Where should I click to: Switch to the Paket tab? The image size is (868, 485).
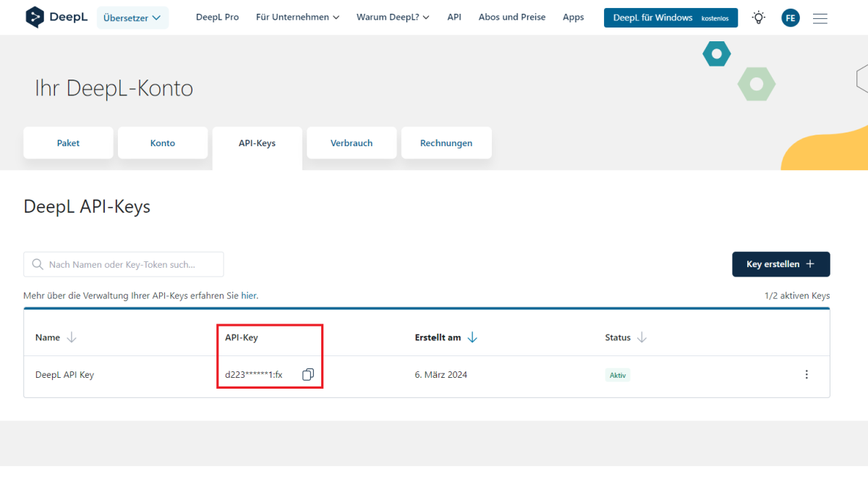68,143
